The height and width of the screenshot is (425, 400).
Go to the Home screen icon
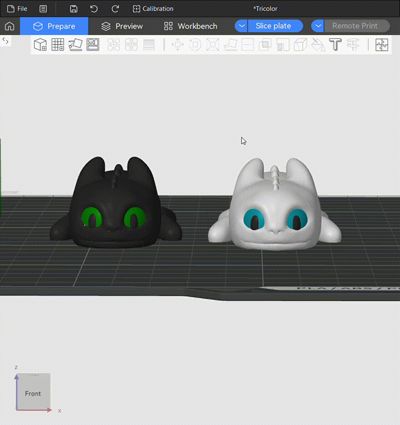[10, 26]
